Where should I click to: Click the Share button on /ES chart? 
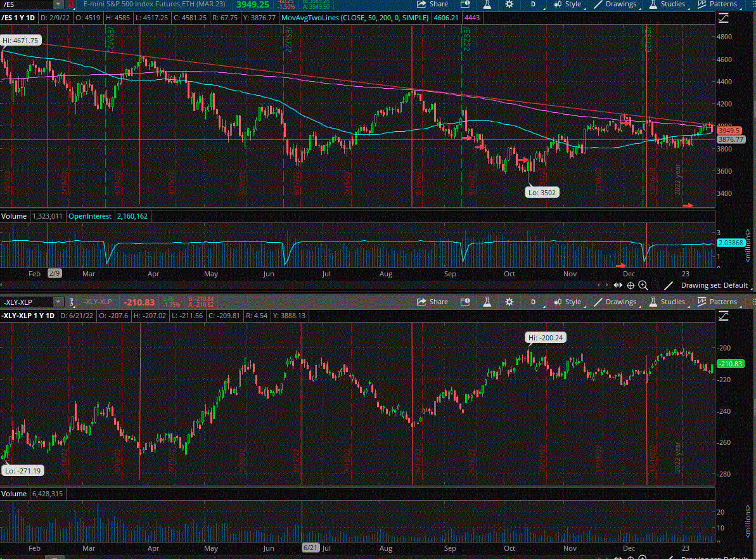click(432, 4)
